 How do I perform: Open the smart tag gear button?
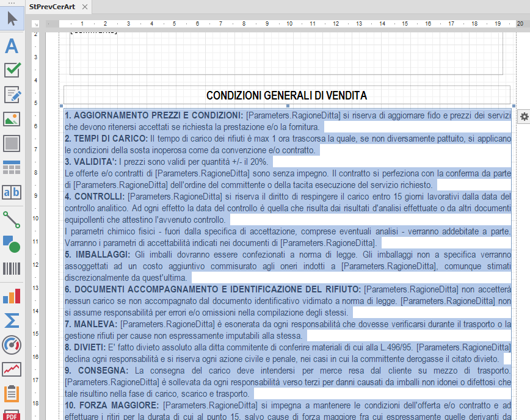click(x=524, y=117)
